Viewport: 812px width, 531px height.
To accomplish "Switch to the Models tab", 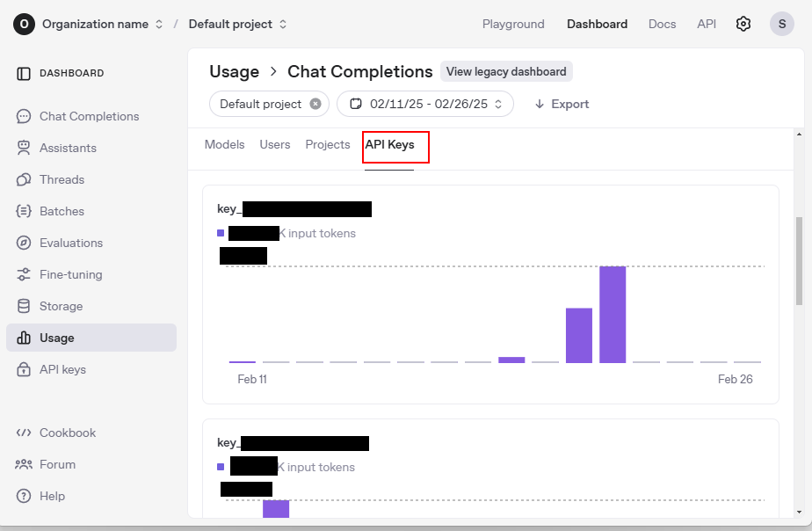I will [224, 144].
